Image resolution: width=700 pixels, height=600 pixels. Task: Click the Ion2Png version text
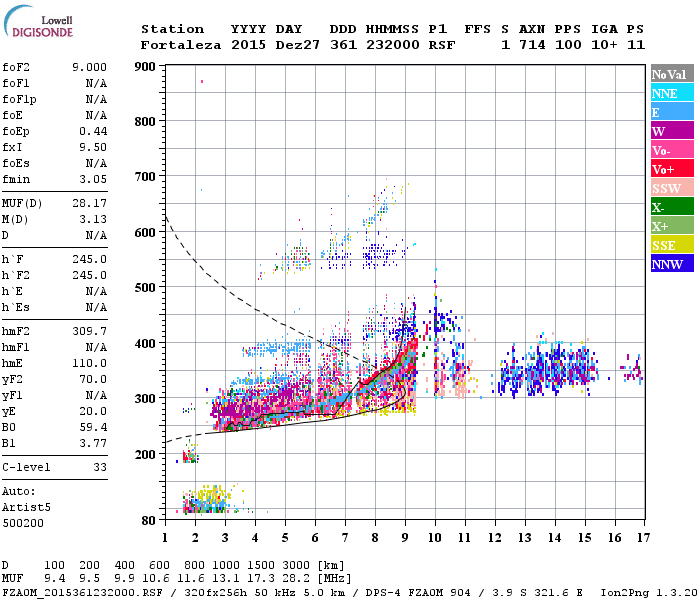pyautogui.click(x=649, y=593)
